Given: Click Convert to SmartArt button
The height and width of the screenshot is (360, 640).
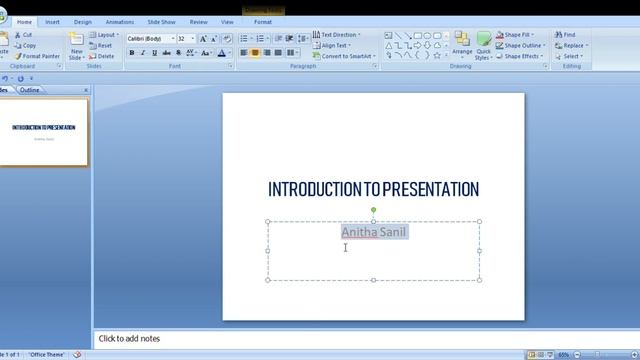Looking at the screenshot, I should pos(344,56).
